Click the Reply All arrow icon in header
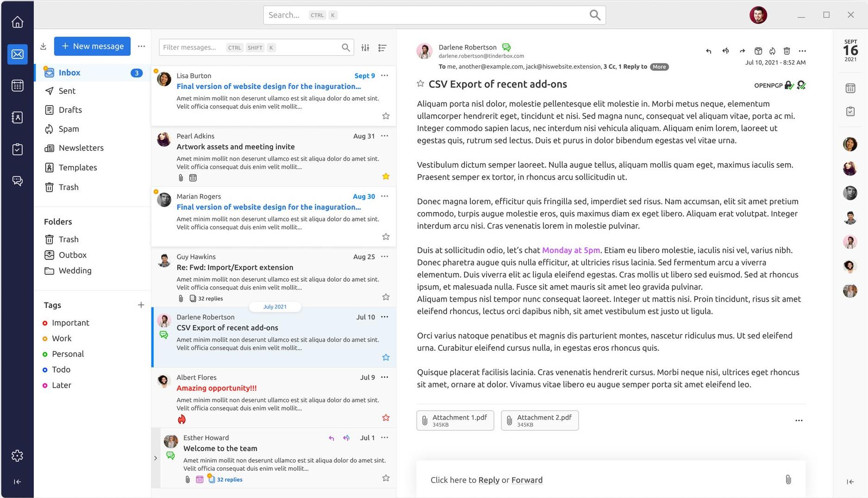Viewport: 868px width, 498px height. pos(725,51)
